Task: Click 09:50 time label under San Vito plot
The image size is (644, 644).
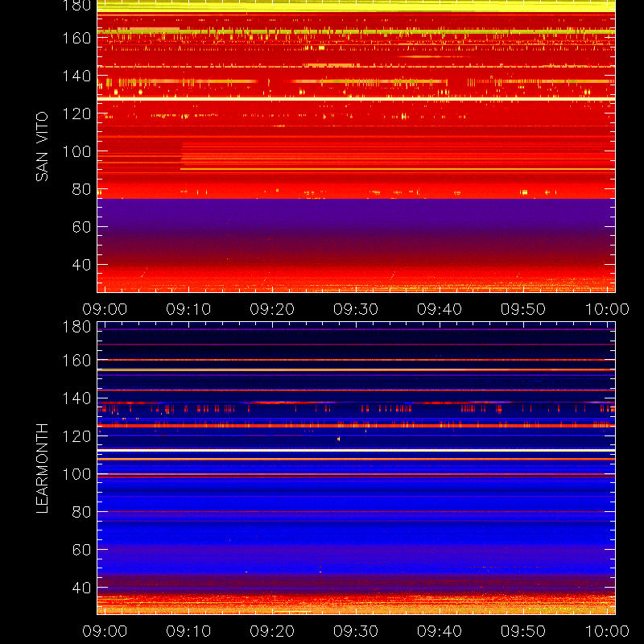Action: [x=523, y=309]
